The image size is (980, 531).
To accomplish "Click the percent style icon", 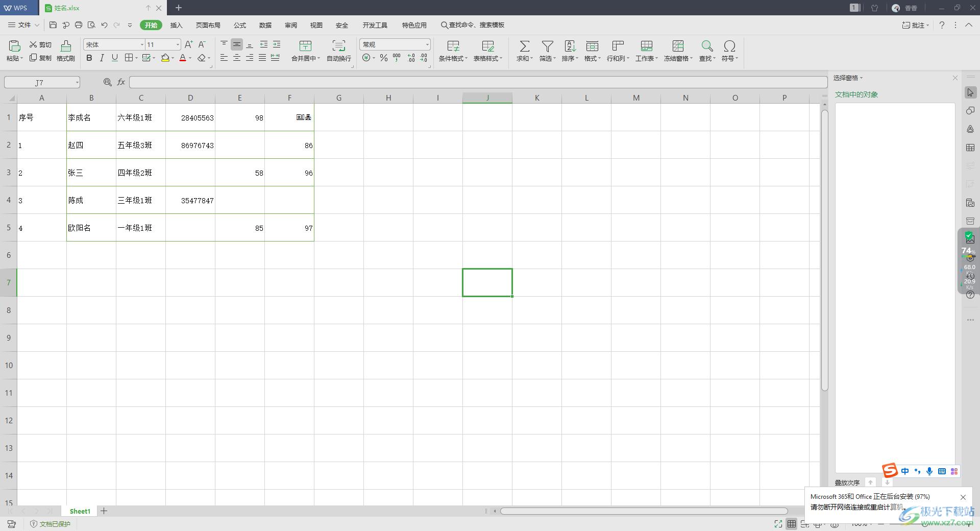I will [384, 58].
